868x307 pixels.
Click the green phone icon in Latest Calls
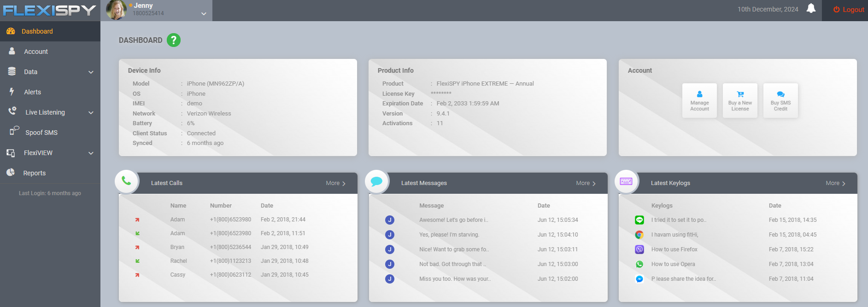pyautogui.click(x=126, y=181)
